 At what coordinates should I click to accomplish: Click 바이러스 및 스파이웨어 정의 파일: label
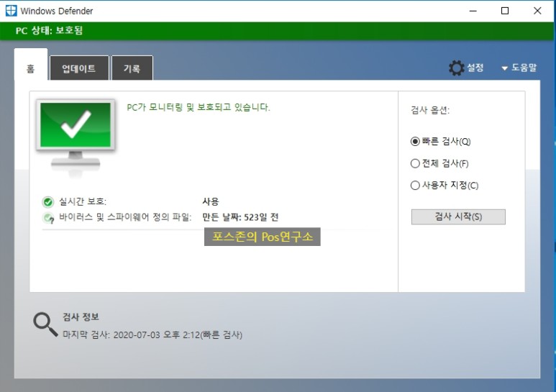pyautogui.click(x=125, y=217)
